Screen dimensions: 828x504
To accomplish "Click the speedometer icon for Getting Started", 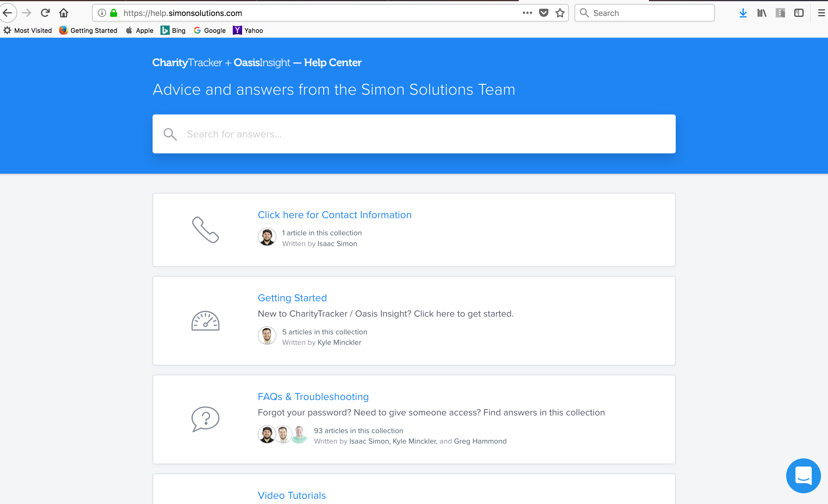I will [x=205, y=321].
